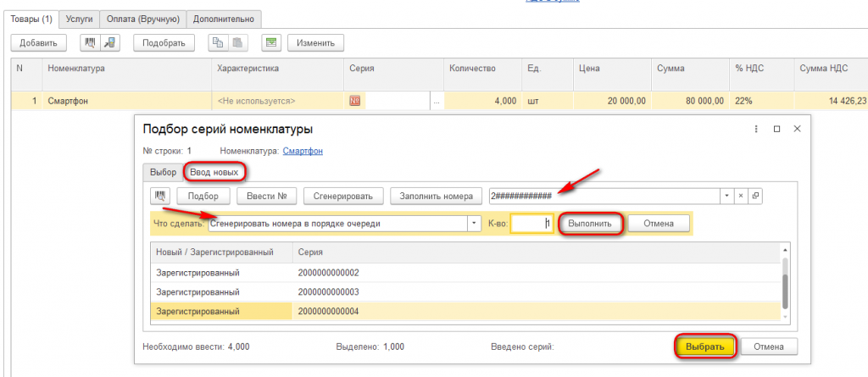Click the Новый / Зарегистрированный column header
868x377 pixels.
(221, 252)
